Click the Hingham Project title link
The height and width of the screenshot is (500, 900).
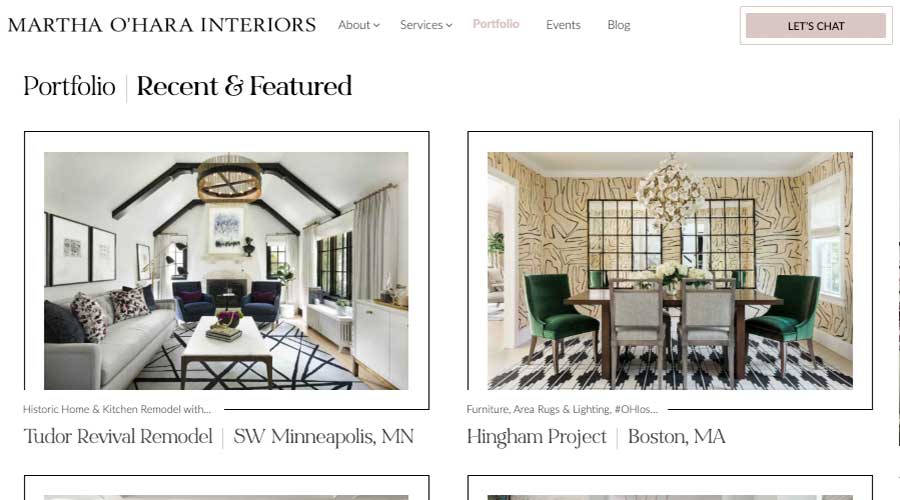click(x=536, y=436)
